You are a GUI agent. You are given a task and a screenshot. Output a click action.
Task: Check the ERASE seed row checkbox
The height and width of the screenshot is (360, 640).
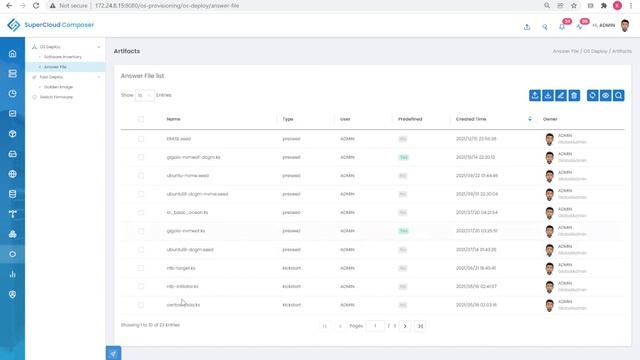(x=141, y=139)
